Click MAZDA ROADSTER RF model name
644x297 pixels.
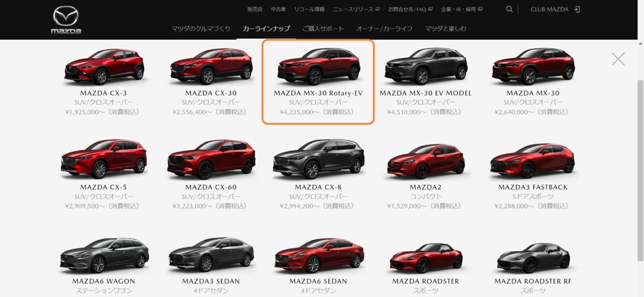point(533,281)
